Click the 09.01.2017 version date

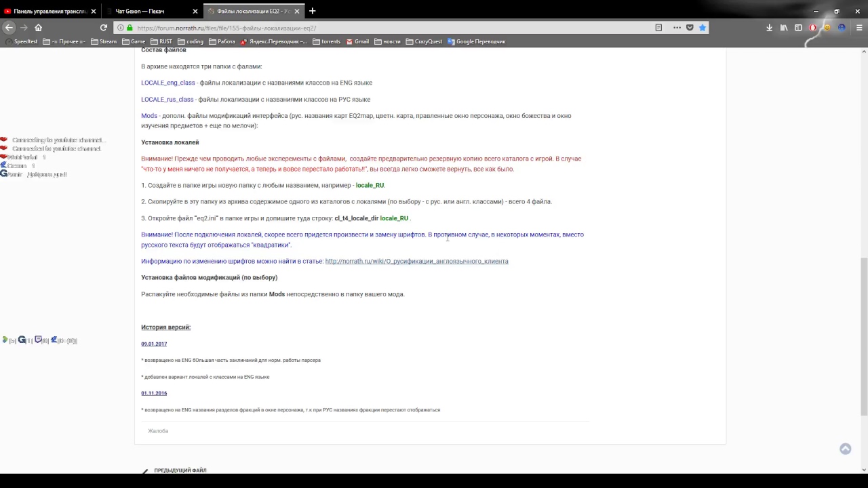pyautogui.click(x=154, y=344)
